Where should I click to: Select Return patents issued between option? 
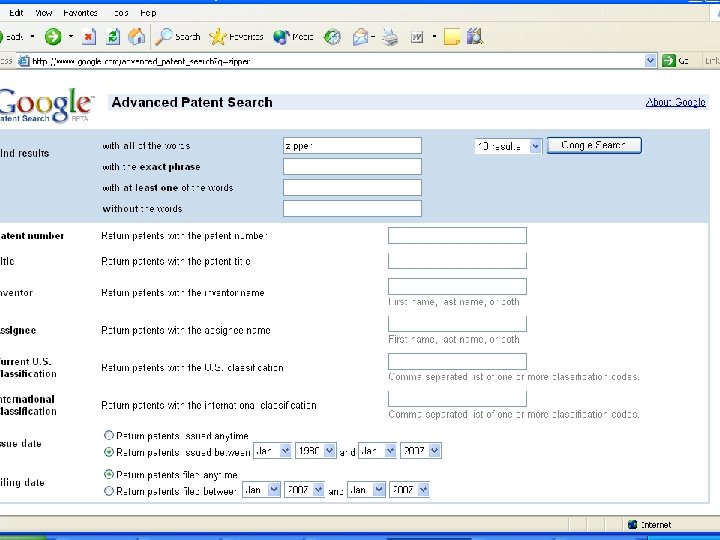pyautogui.click(x=109, y=452)
